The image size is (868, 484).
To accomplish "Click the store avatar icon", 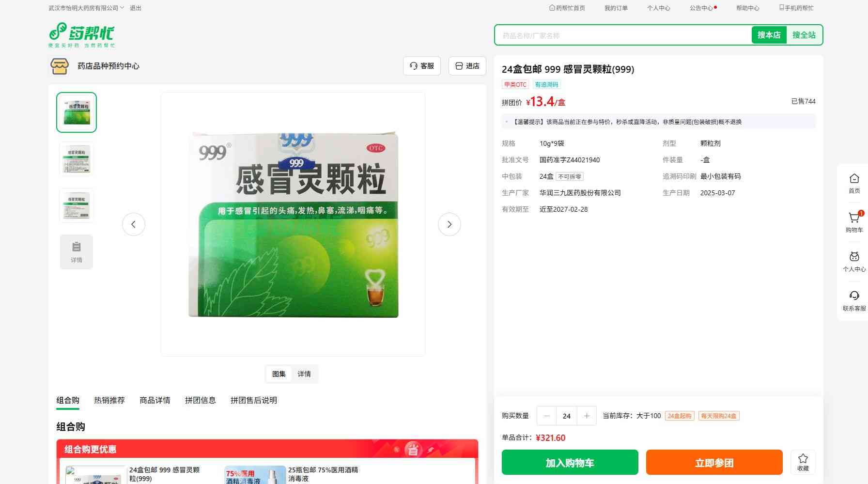I will pos(60,66).
